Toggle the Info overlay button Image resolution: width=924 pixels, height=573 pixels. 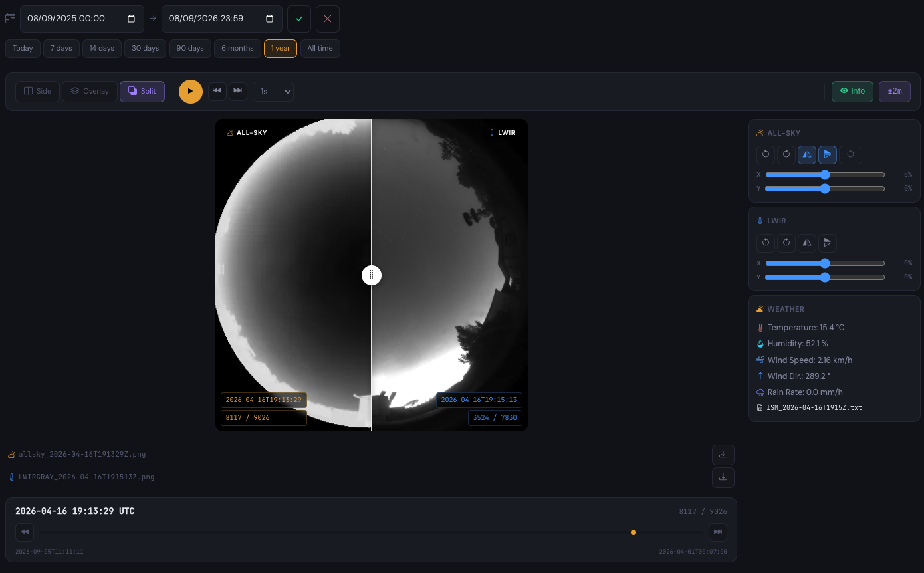click(x=852, y=91)
